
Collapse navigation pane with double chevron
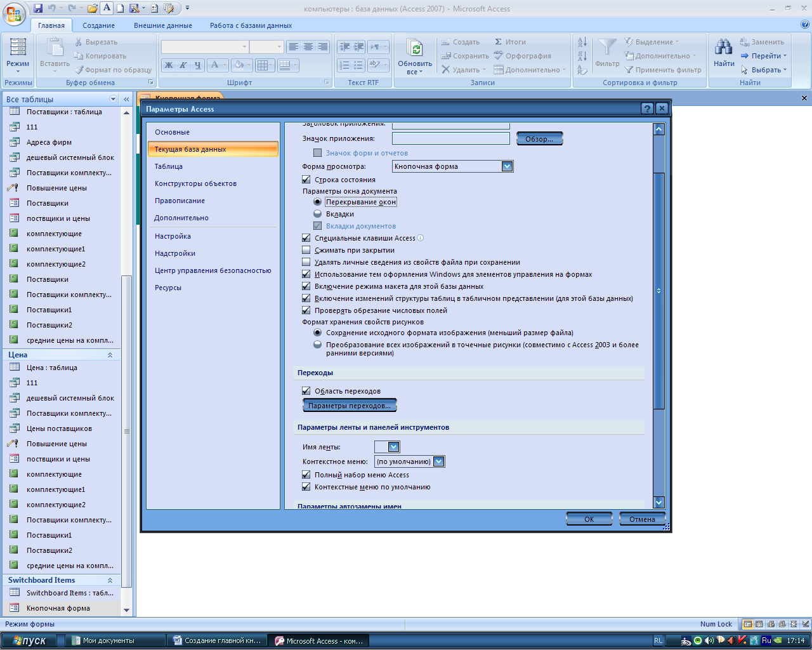tap(126, 99)
